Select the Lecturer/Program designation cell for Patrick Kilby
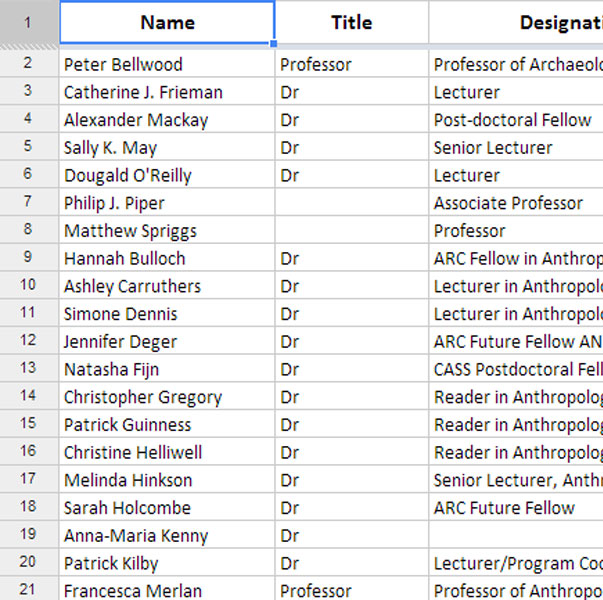 [x=515, y=563]
